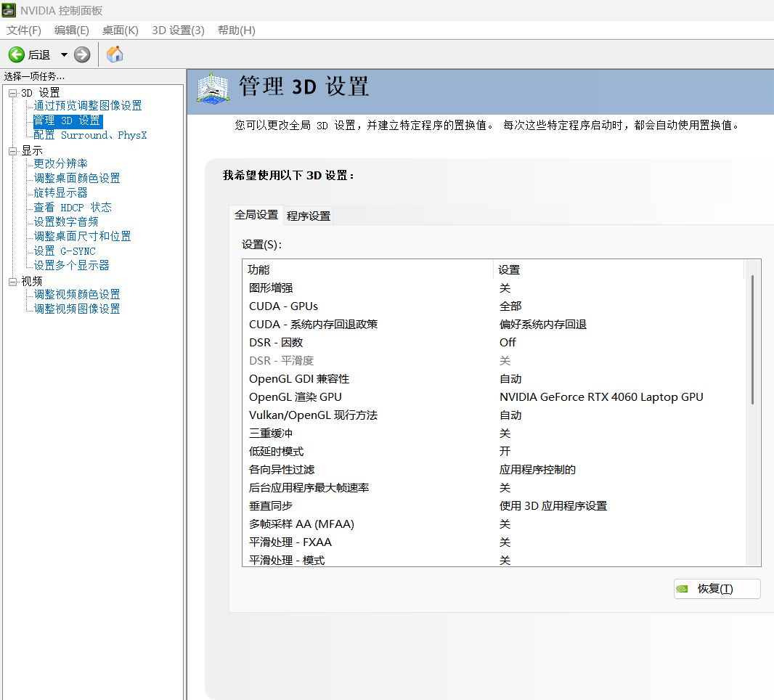Click the 偏好系统内存回退 value
Screen dimensions: 774x700
click(x=543, y=325)
